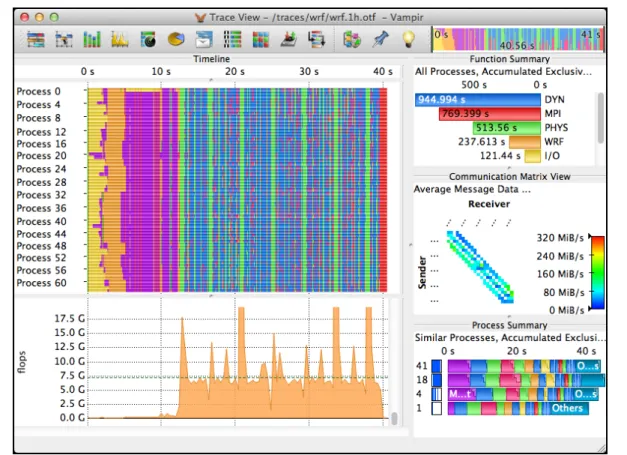Click the '320 MiB/s' legend label
This screenshot has width=627, height=455.
click(x=560, y=238)
